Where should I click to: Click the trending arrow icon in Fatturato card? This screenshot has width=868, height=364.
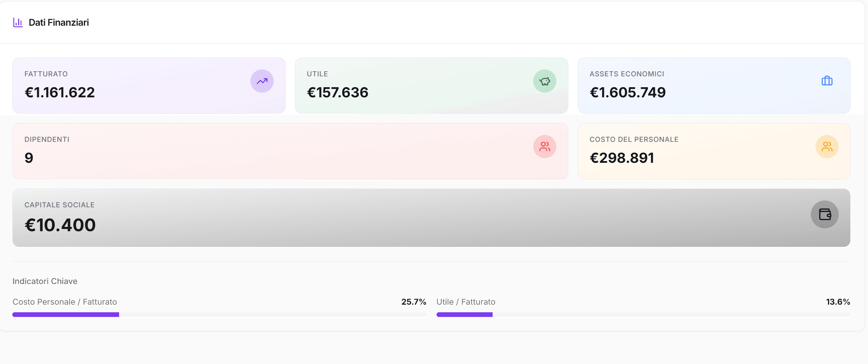[x=262, y=81]
